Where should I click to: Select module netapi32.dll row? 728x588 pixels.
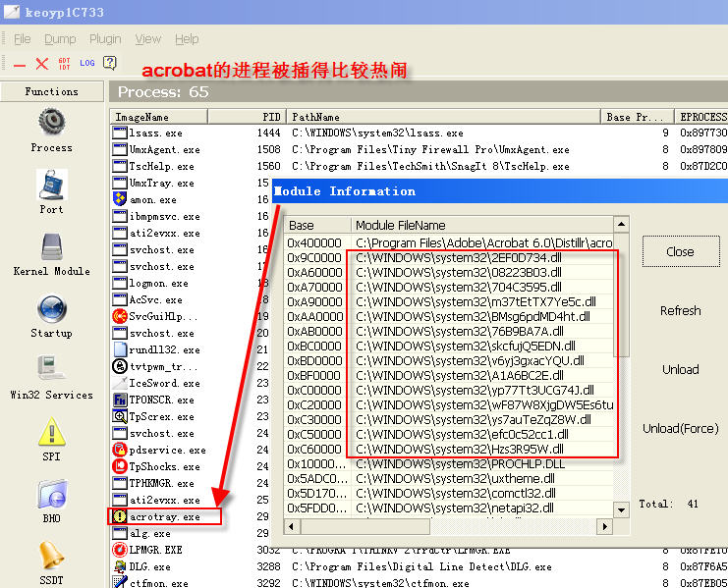click(449, 508)
